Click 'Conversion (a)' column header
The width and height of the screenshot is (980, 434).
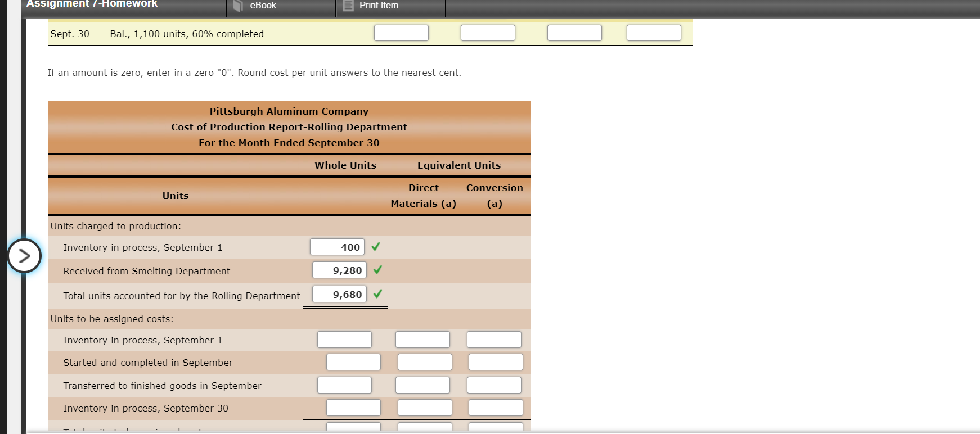[x=495, y=196]
